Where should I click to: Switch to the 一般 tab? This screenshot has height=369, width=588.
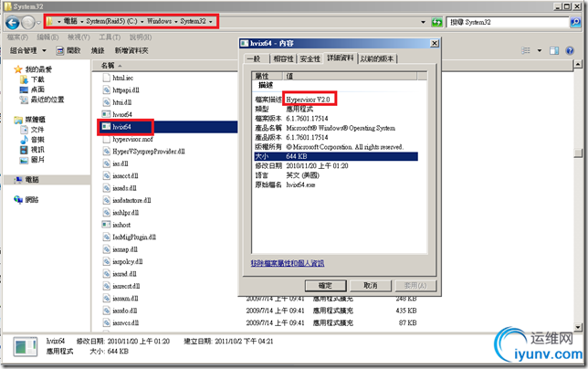pyautogui.click(x=254, y=58)
